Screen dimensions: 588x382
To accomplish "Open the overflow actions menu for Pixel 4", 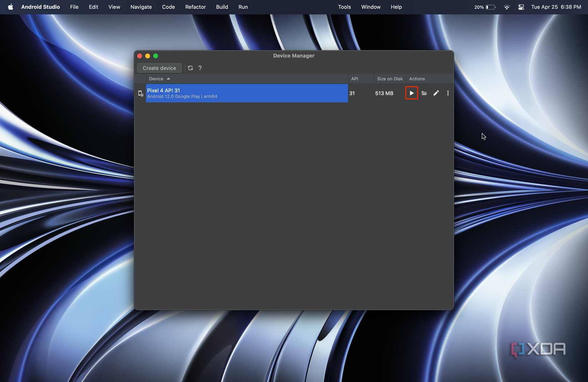I will point(448,93).
